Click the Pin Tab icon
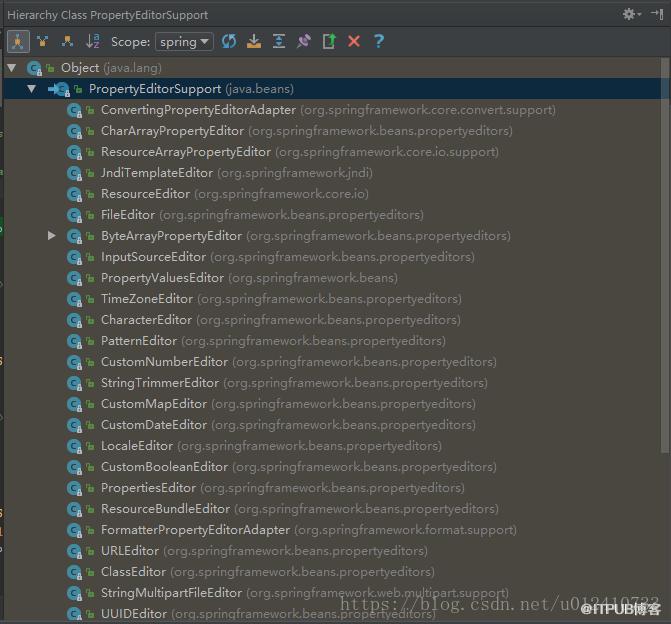 tap(304, 42)
